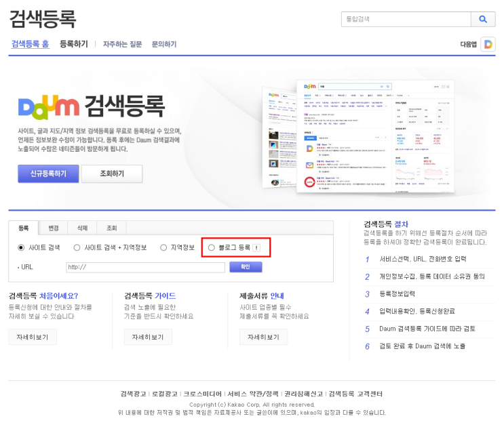
Task: Open the 검색광고 footer link
Action: point(133,394)
